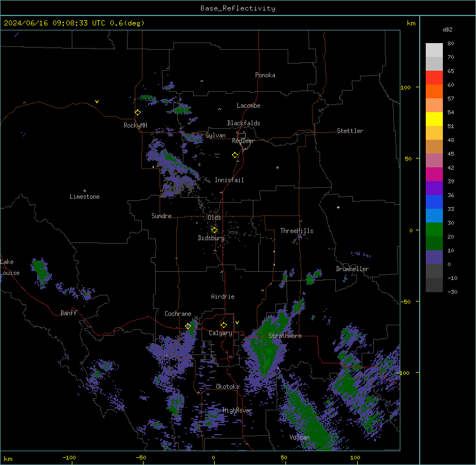Screen dimensions: 476x465
Task: Click the yellow station marker at Didsbury
Action: 214,230
